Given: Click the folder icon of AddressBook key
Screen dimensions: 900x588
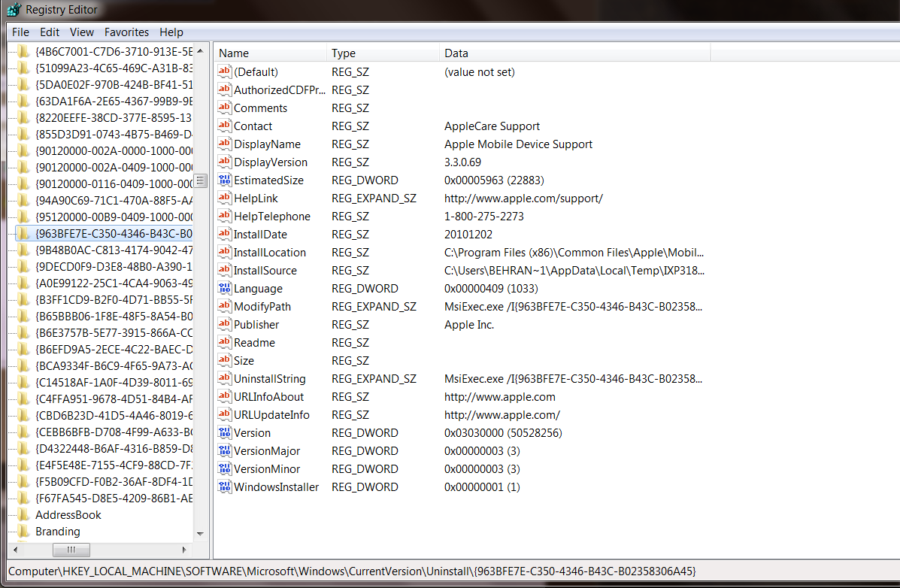Looking at the screenshot, I should point(23,514).
